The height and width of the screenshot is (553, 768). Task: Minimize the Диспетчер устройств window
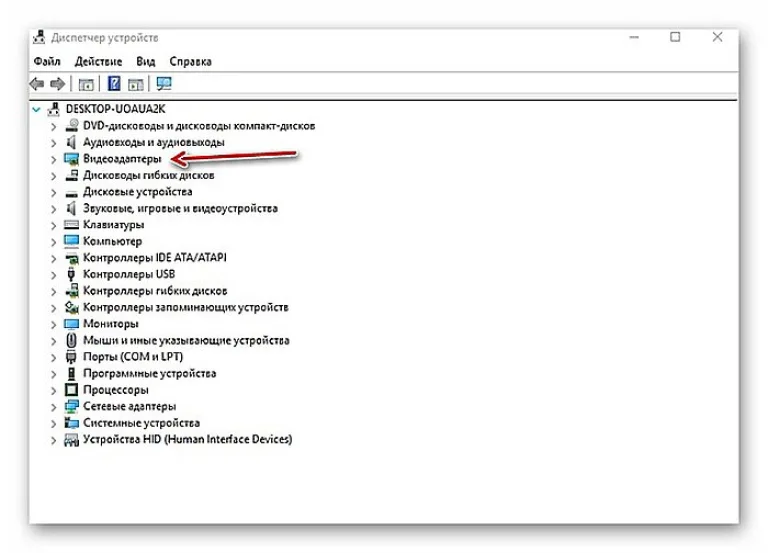pos(634,37)
